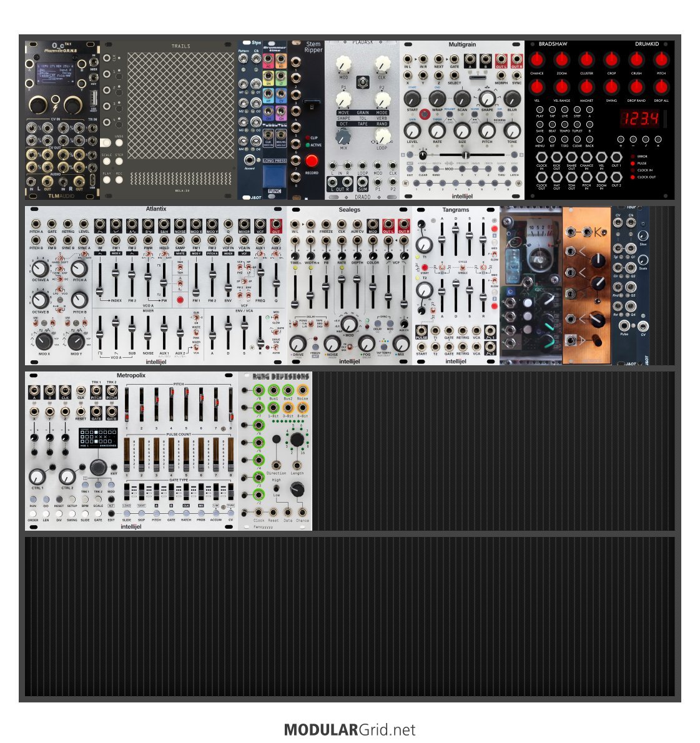Flip the center toggle switch on Pladask
The image size is (700, 743).
pyautogui.click(x=363, y=82)
